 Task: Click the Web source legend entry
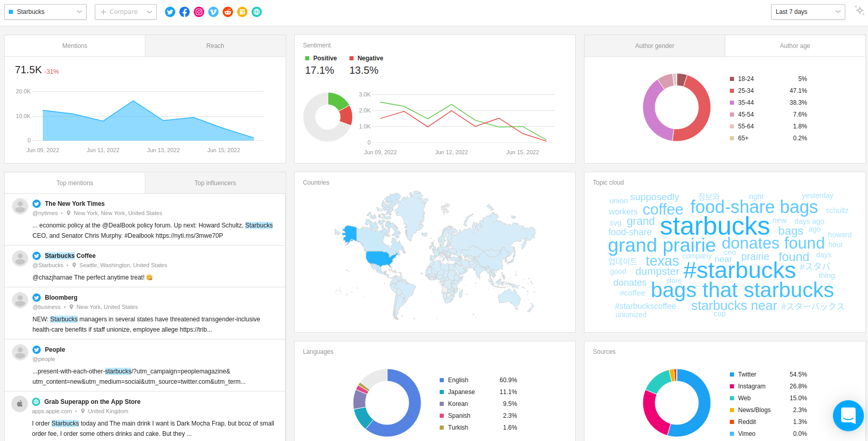click(769, 398)
